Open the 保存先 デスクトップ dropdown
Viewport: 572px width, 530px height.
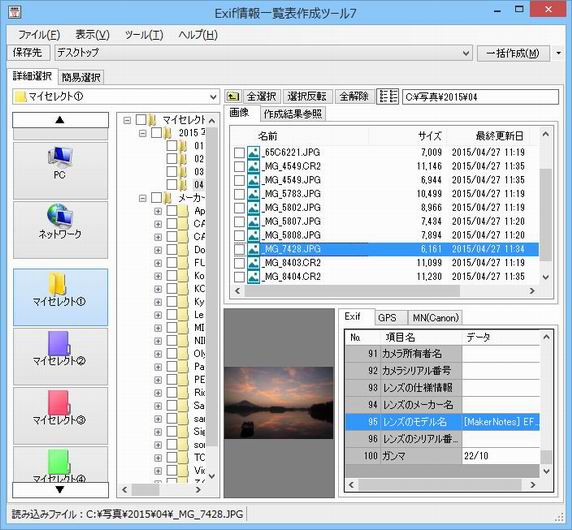tap(466, 53)
